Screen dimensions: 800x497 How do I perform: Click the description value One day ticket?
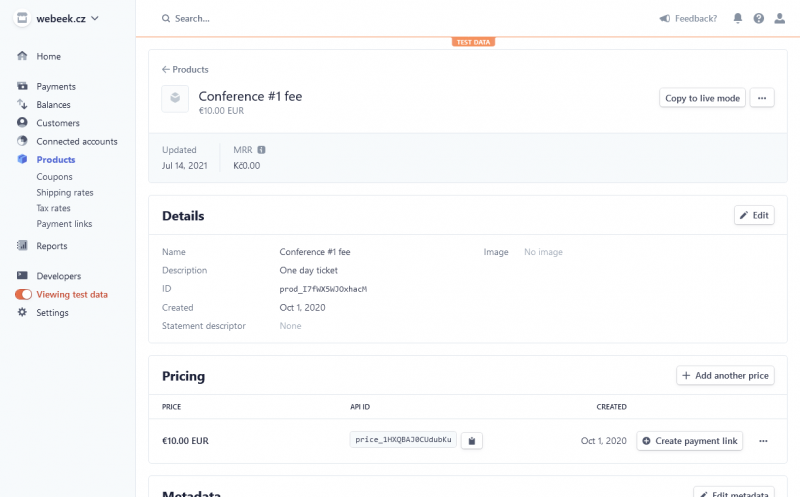coord(308,270)
